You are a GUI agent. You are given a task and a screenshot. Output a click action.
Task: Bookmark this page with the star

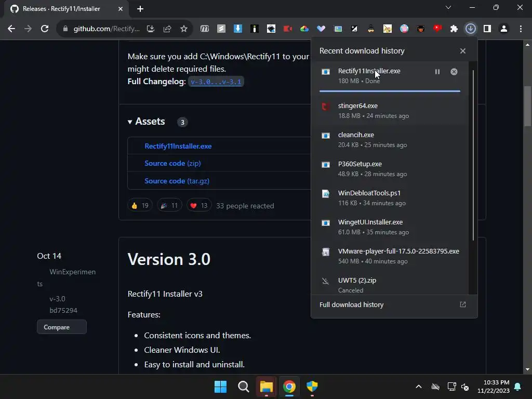pos(183,29)
